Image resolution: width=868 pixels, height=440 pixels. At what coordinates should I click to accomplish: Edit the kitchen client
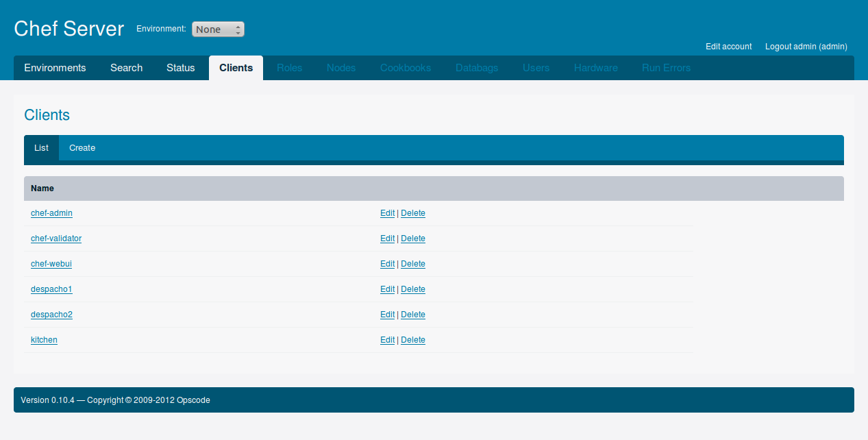tap(387, 340)
